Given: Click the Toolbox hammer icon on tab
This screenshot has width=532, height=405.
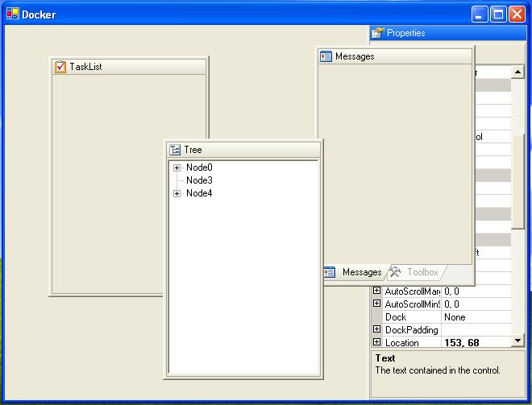Looking at the screenshot, I should [x=395, y=271].
